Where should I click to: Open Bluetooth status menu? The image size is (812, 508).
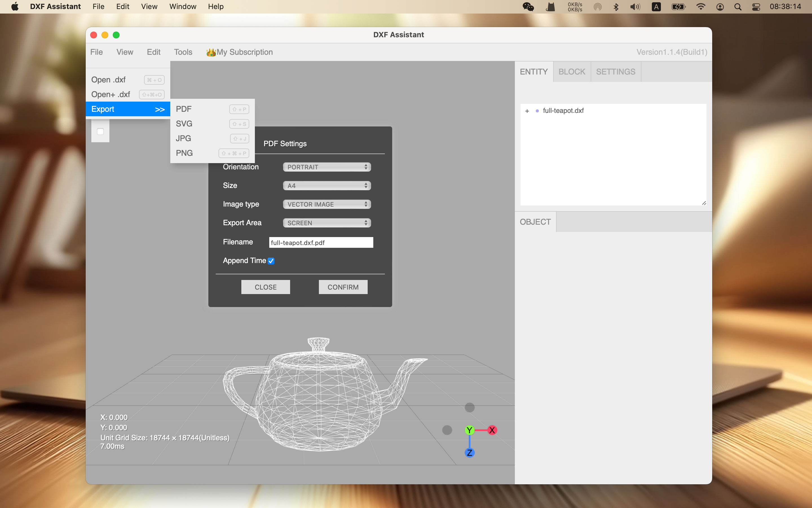(x=616, y=7)
